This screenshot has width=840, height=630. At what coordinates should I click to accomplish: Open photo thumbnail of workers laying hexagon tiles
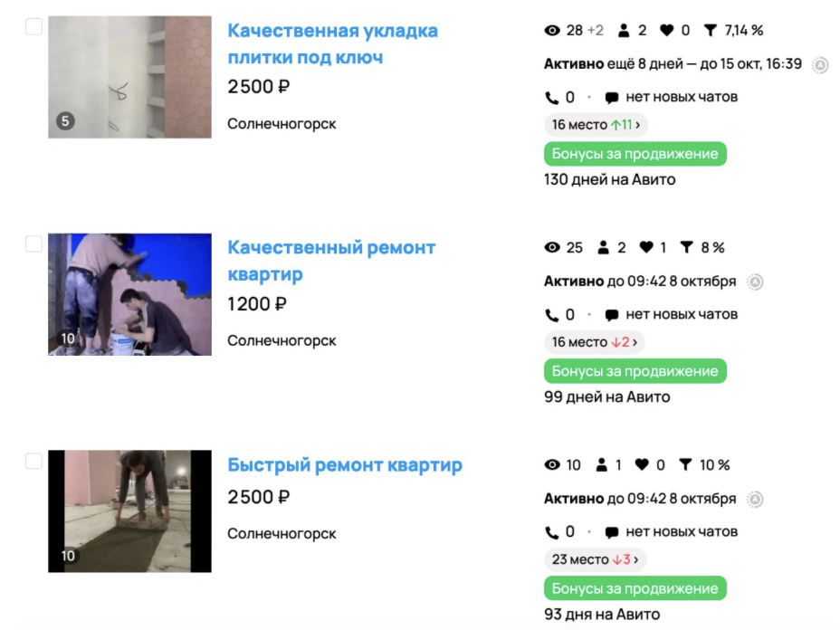[x=129, y=294]
